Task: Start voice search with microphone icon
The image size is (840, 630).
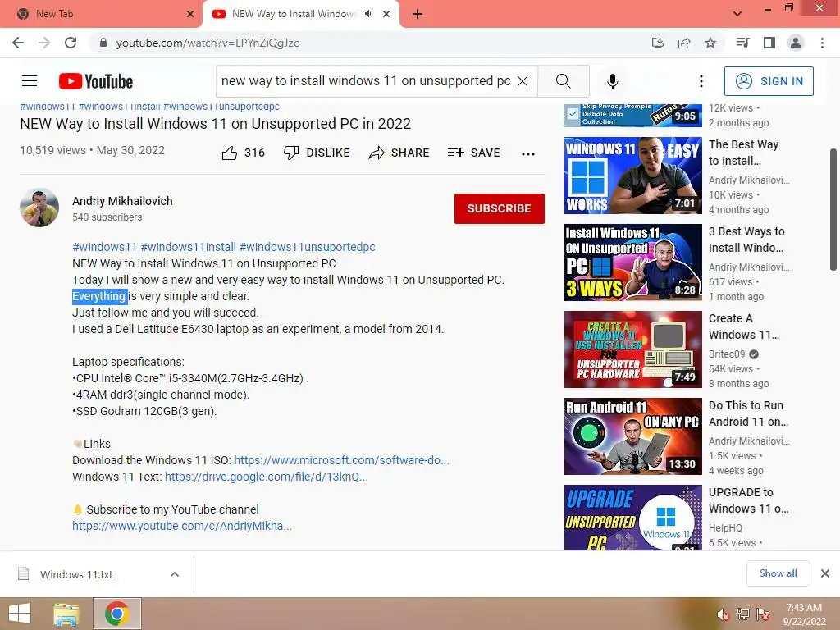Action: pyautogui.click(x=612, y=81)
